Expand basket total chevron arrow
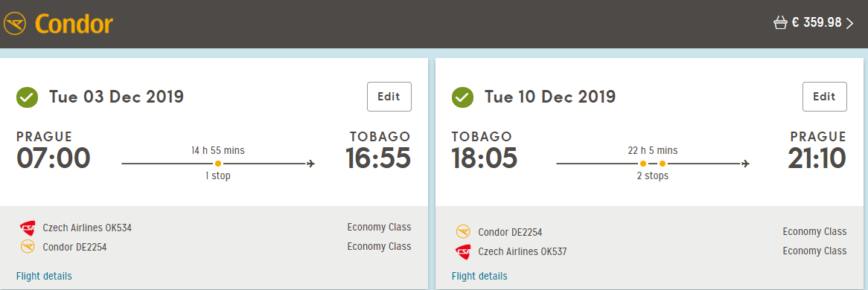 850,23
